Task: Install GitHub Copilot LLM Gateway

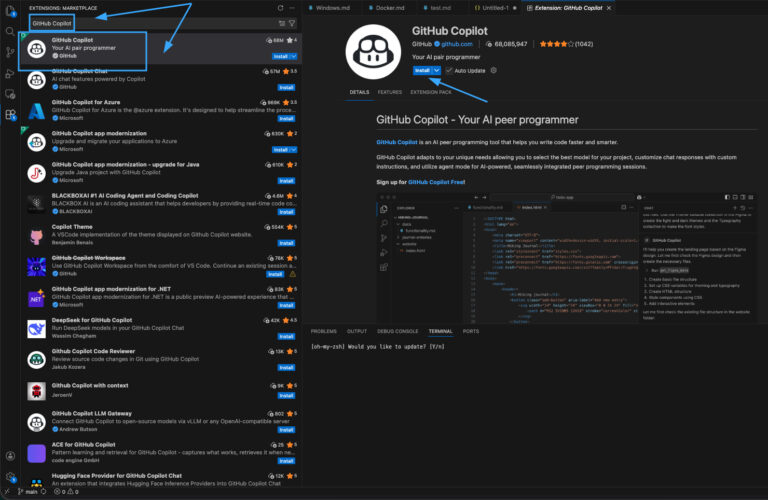Action: click(286, 430)
